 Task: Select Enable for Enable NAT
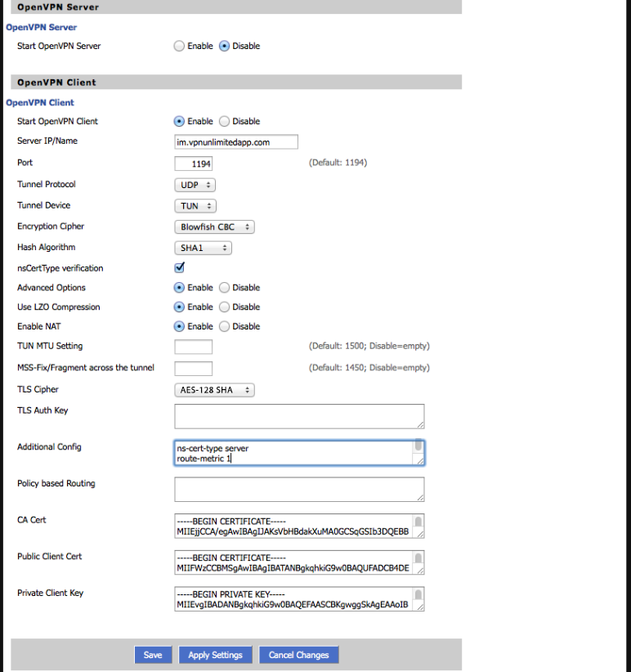click(x=179, y=326)
